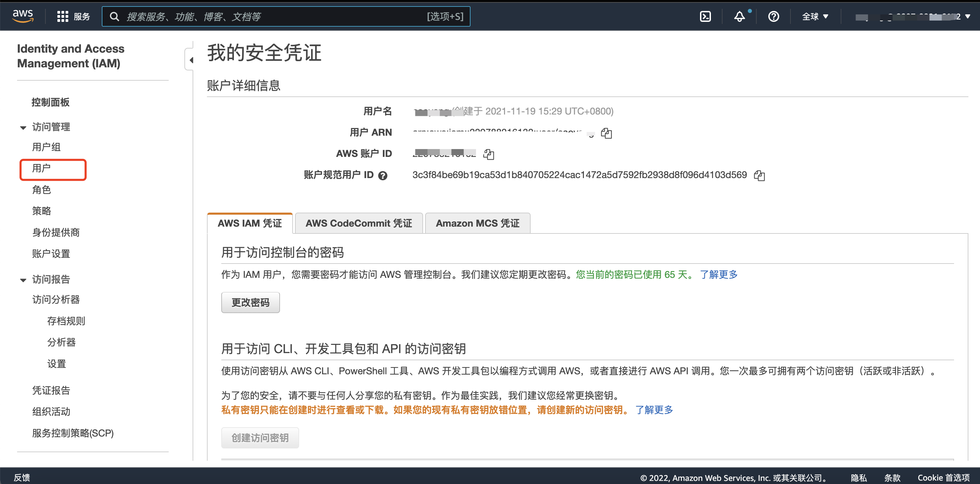The width and height of the screenshot is (980, 484).
Task: Collapse the 访问管理 section
Action: 23,127
